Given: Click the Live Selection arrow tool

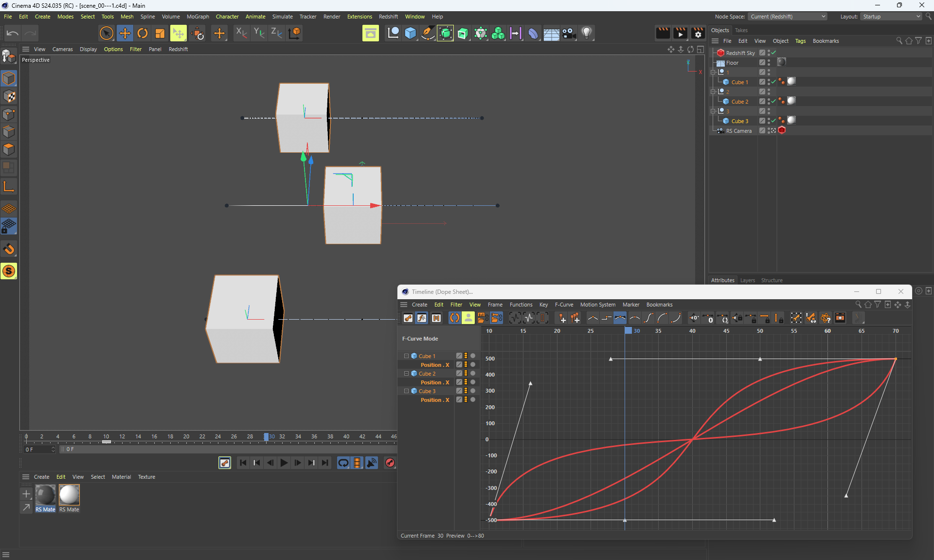Looking at the screenshot, I should point(106,33).
